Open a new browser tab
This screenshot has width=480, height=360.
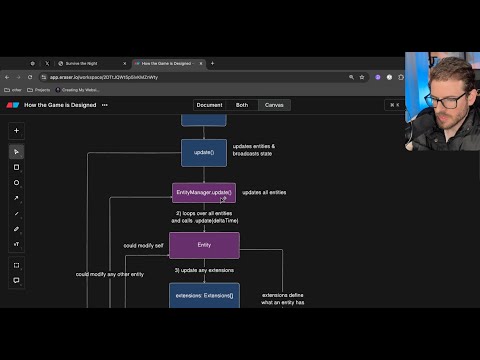coord(212,63)
